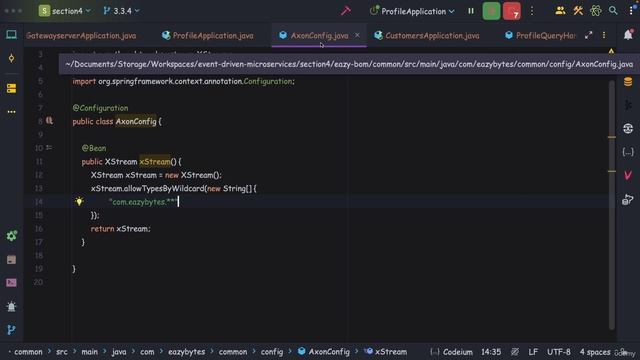The height and width of the screenshot is (360, 640).
Task: Switch to CustomersApplication.java tab
Action: coord(427,36)
